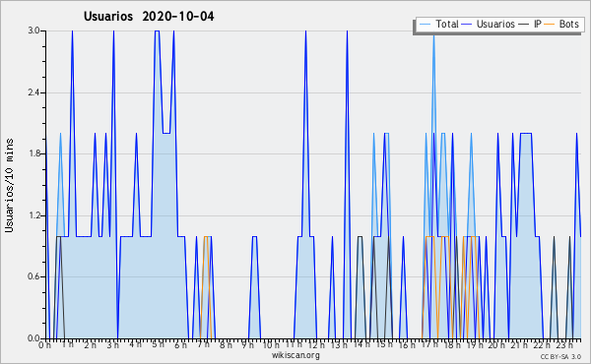Viewport: 591px width, 364px height.
Task: Click the '2 h' x-axis label
Action: [91, 345]
